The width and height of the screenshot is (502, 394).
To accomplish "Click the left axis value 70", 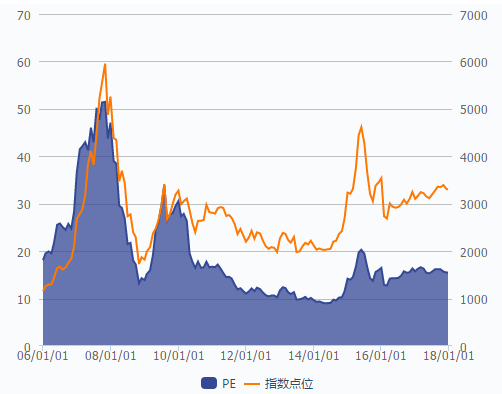I will pyautogui.click(x=24, y=15).
